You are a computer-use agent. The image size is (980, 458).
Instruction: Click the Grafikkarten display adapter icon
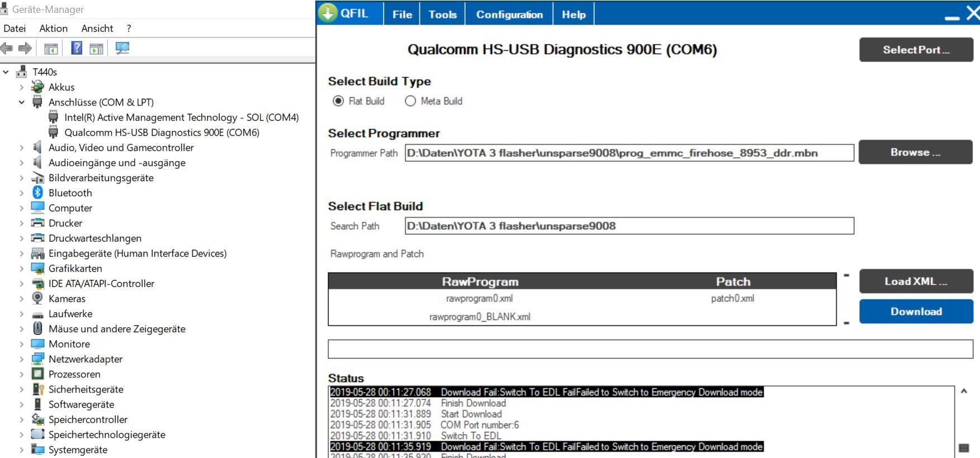click(x=37, y=268)
